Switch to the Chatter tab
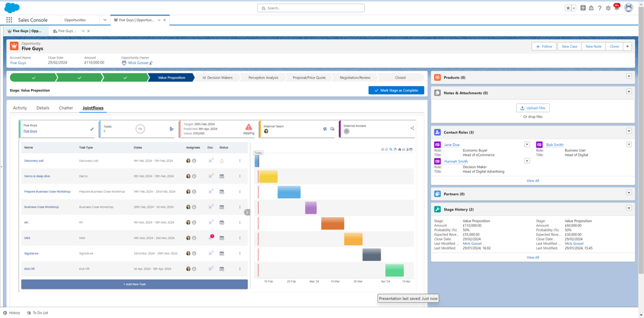Viewport: 644px width, 318px height. point(66,108)
